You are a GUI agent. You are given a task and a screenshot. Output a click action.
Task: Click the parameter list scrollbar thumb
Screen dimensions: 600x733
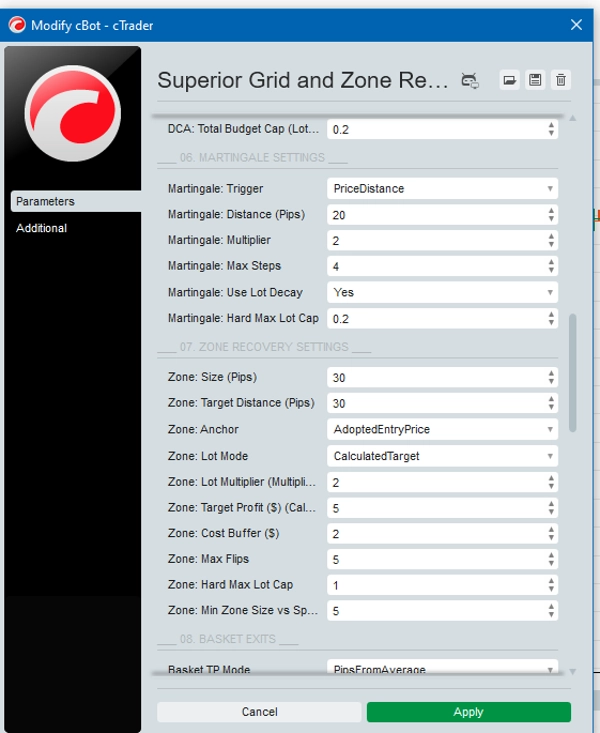pyautogui.click(x=572, y=373)
